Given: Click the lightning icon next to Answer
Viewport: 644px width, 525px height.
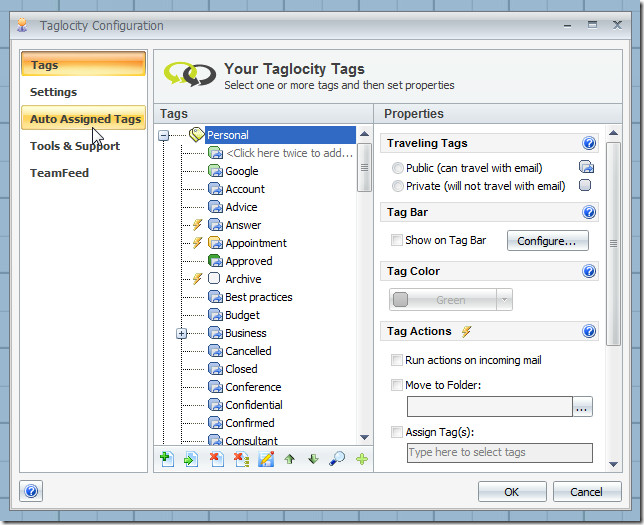Looking at the screenshot, I should 198,225.
